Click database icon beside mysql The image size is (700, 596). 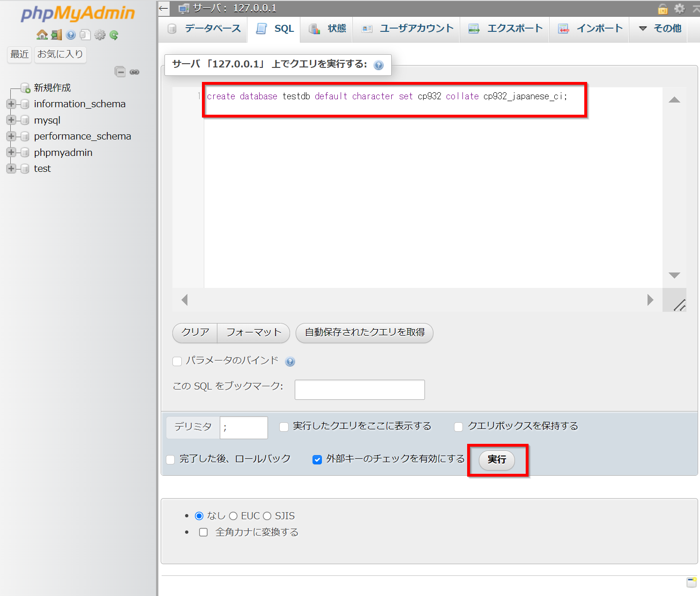25,120
